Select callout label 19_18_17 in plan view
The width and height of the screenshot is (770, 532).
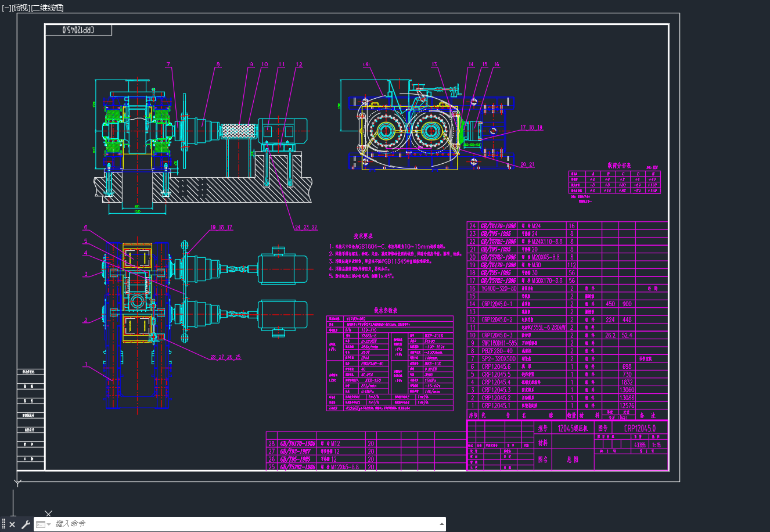(x=221, y=228)
